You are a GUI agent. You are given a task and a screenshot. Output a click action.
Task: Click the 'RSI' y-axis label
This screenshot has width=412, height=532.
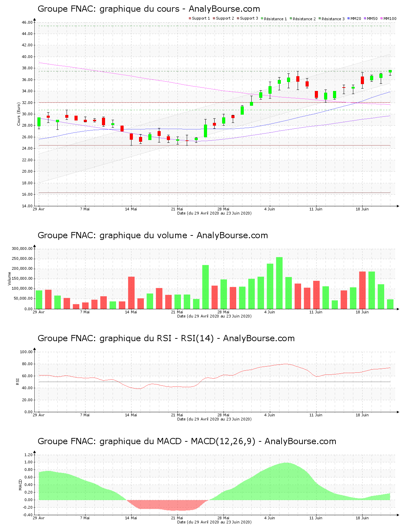(x=18, y=381)
